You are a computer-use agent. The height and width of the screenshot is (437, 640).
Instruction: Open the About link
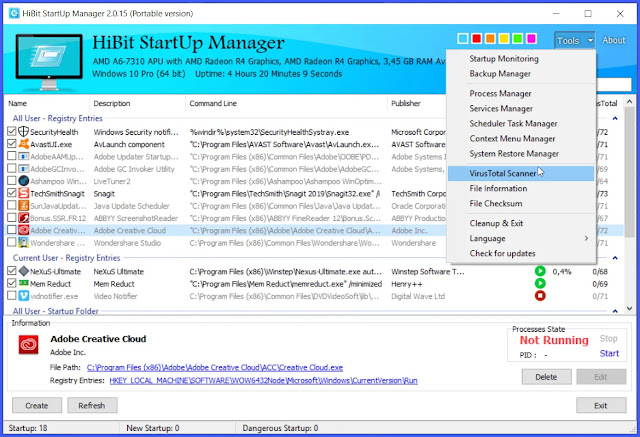pyautogui.click(x=613, y=40)
